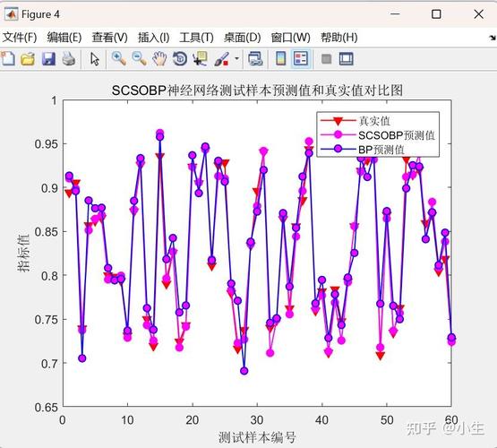Click the blue circle legend marker for BP预测值
The height and width of the screenshot is (448, 497).
[x=338, y=149]
